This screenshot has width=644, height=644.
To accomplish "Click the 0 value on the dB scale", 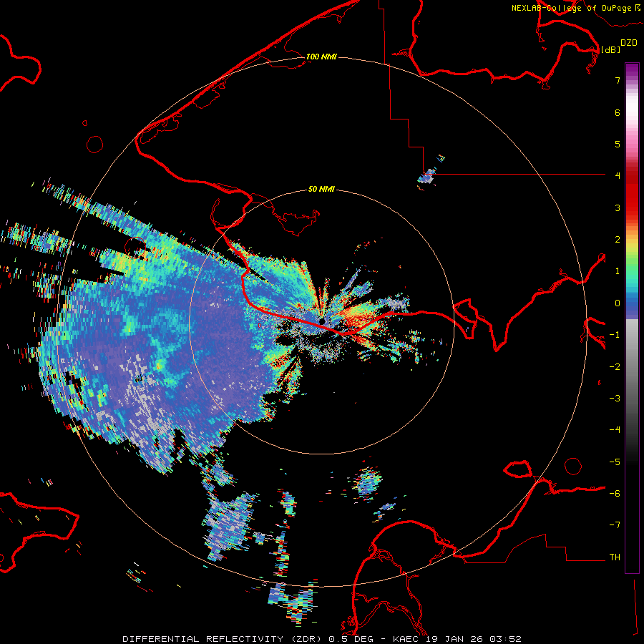I will [618, 303].
